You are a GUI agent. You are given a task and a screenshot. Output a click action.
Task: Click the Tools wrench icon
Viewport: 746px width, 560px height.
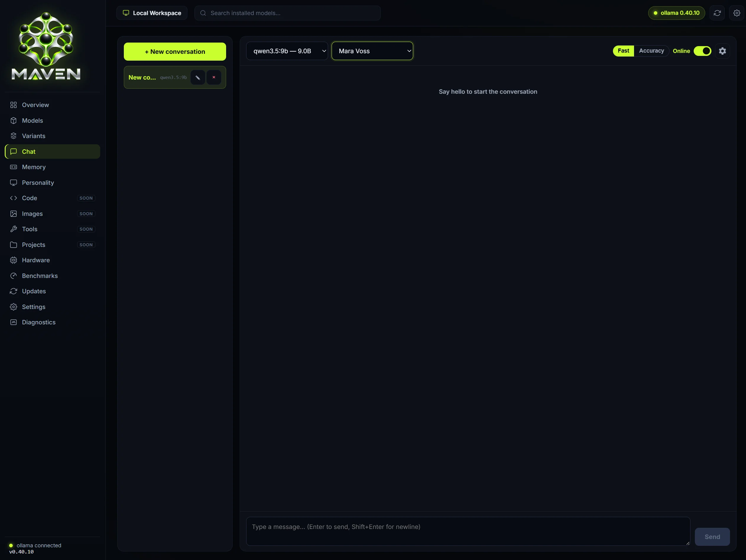click(x=14, y=229)
